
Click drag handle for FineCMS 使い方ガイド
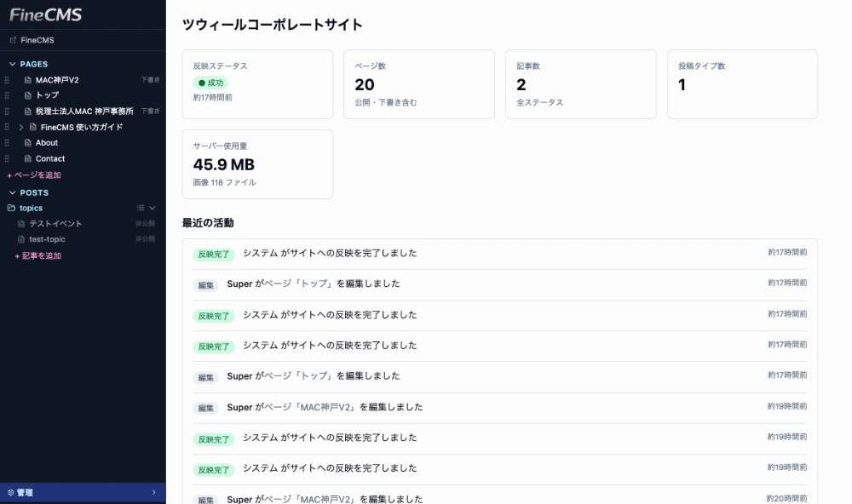[x=7, y=127]
